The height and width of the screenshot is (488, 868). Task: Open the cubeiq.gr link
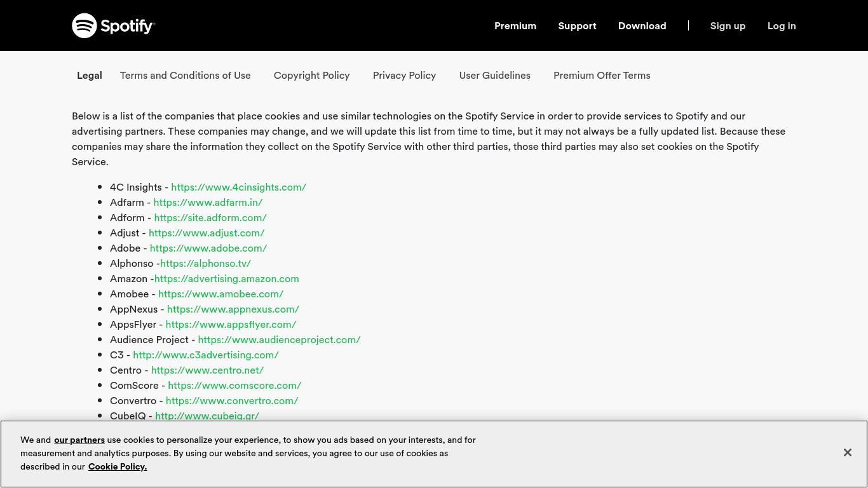(207, 415)
